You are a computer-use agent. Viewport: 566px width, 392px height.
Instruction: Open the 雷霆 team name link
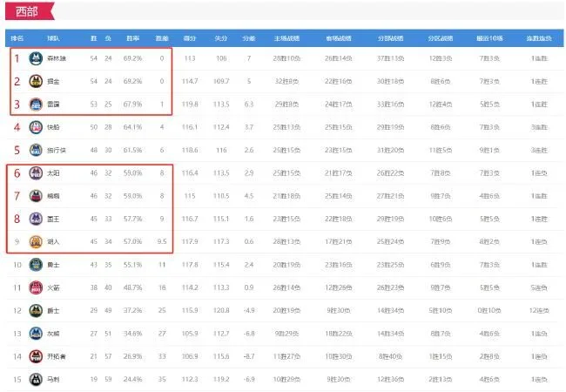click(53, 105)
